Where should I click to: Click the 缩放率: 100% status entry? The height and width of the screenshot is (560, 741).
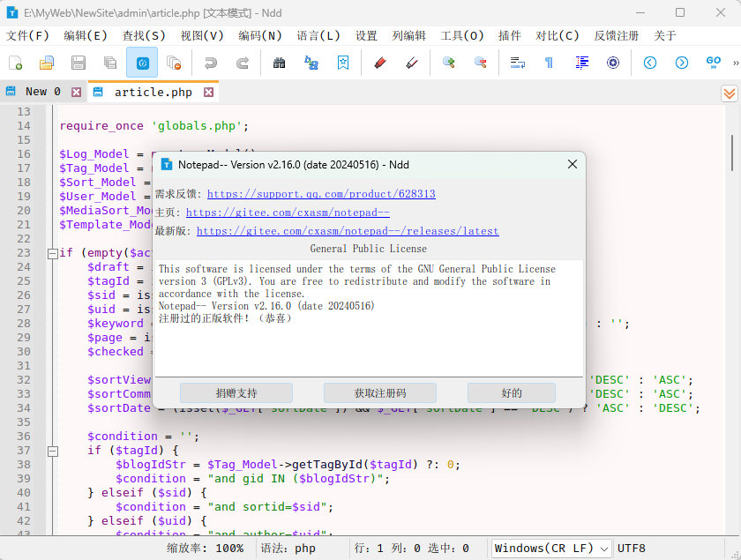tap(206, 549)
